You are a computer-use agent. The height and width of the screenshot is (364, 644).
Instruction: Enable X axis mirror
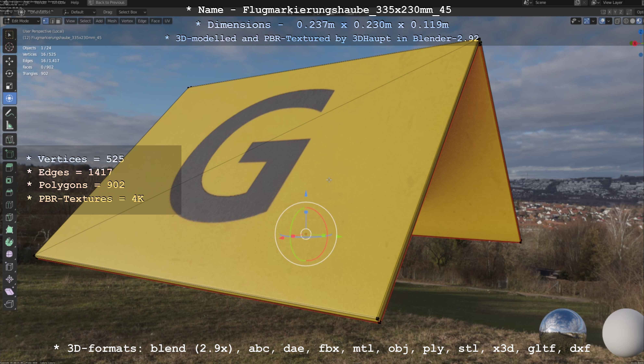(610, 12)
